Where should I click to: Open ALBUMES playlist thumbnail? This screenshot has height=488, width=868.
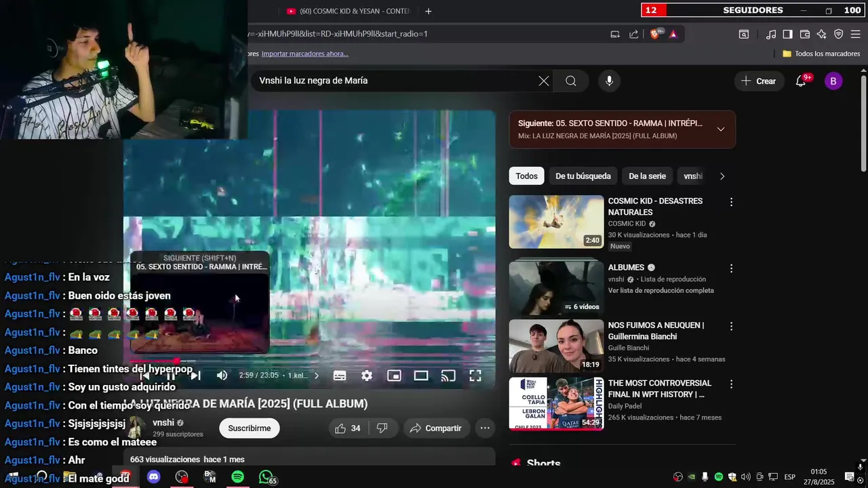pyautogui.click(x=556, y=287)
